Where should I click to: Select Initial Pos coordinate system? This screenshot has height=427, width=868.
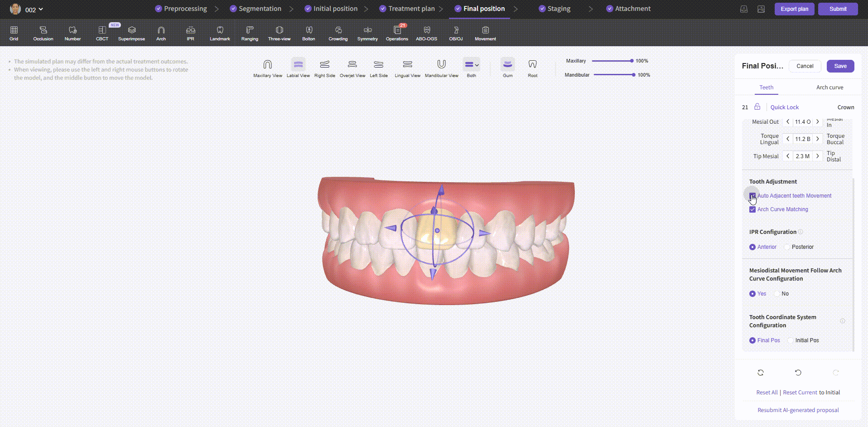791,340
